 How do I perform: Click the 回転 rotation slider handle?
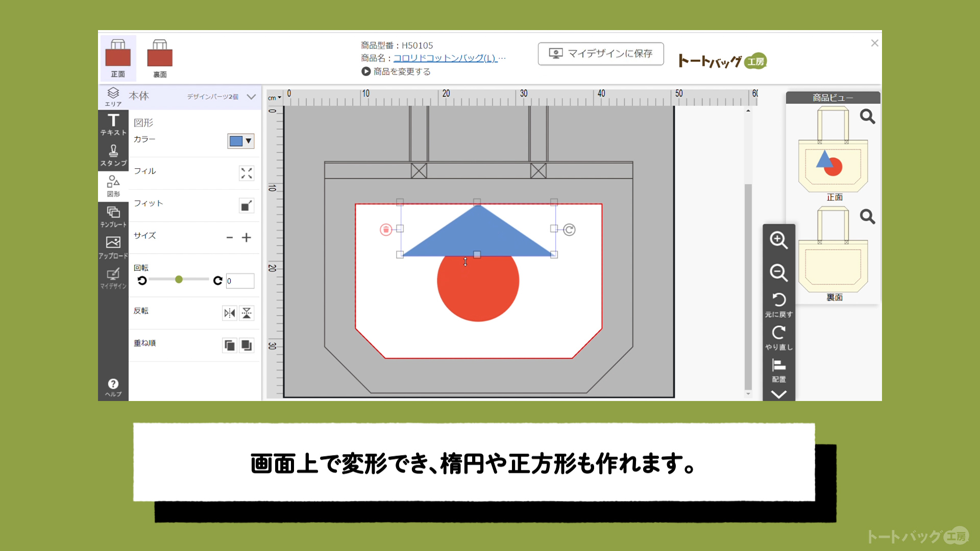click(x=179, y=280)
